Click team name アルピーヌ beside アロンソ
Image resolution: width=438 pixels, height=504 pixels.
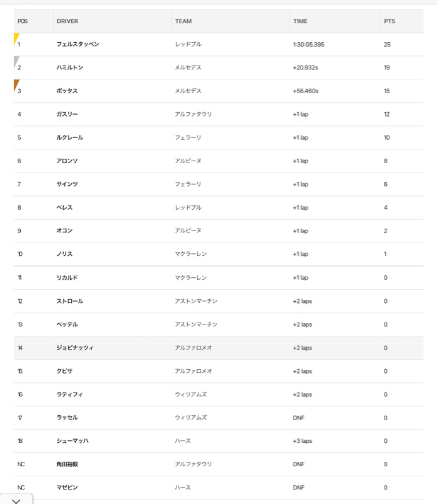pyautogui.click(x=188, y=161)
